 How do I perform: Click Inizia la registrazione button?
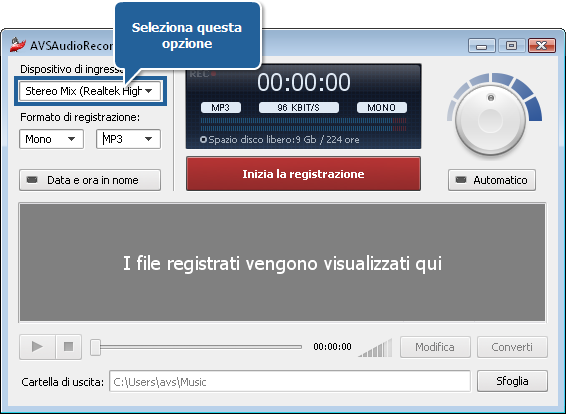(x=303, y=174)
